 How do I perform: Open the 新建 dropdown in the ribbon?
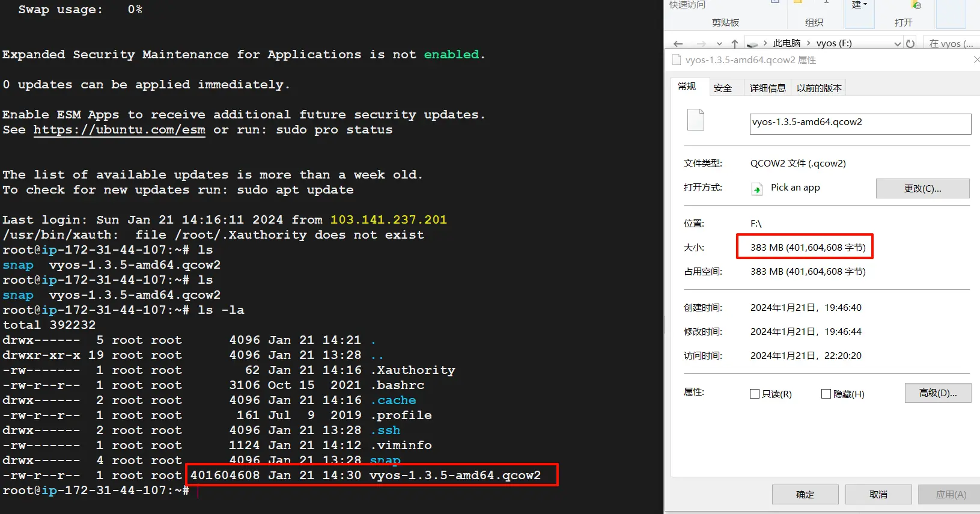[859, 5]
